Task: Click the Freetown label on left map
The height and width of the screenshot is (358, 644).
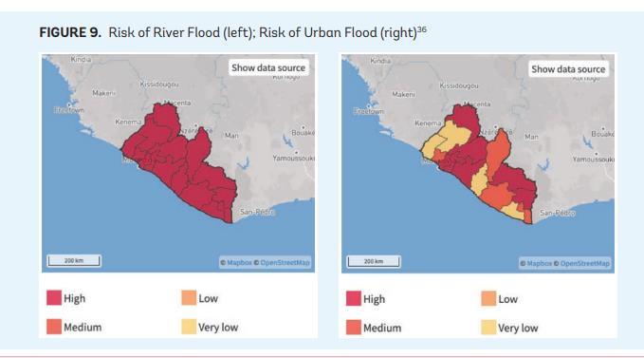Action: [x=69, y=110]
